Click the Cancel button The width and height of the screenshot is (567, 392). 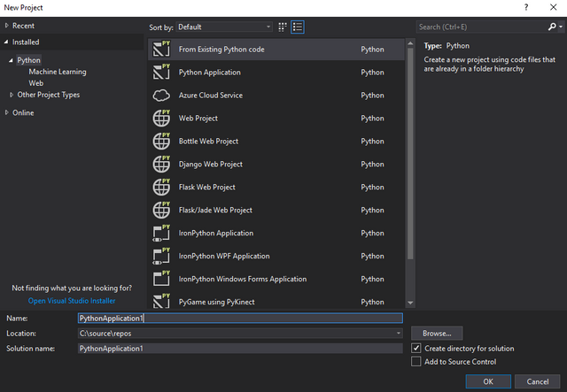pyautogui.click(x=538, y=381)
